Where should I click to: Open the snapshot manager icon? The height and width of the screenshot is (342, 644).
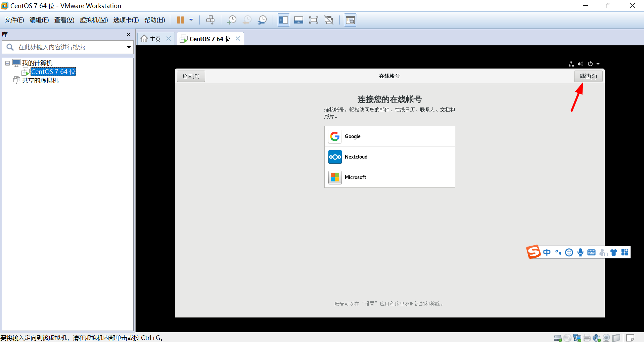click(x=262, y=20)
